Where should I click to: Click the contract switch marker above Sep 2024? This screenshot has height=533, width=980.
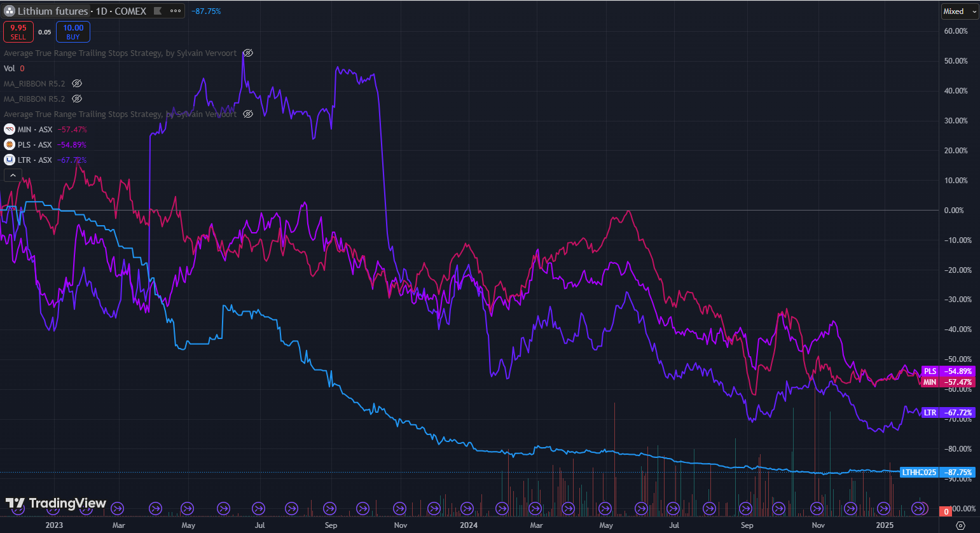pos(745,508)
